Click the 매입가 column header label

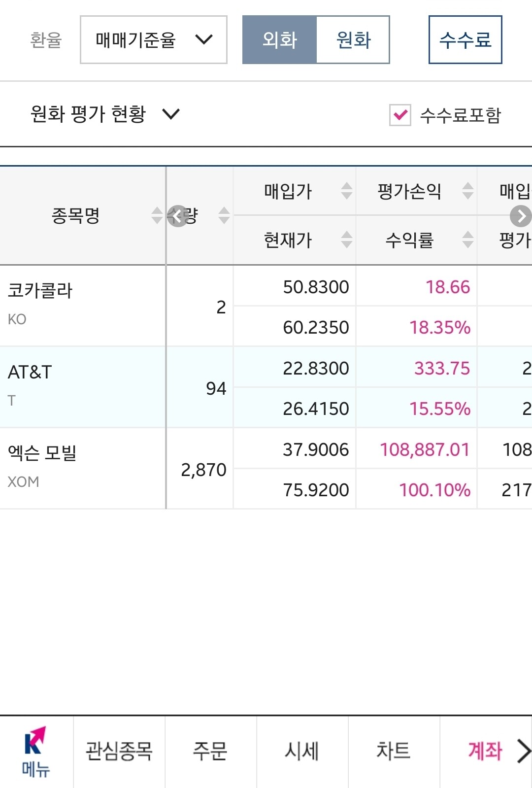coord(288,191)
